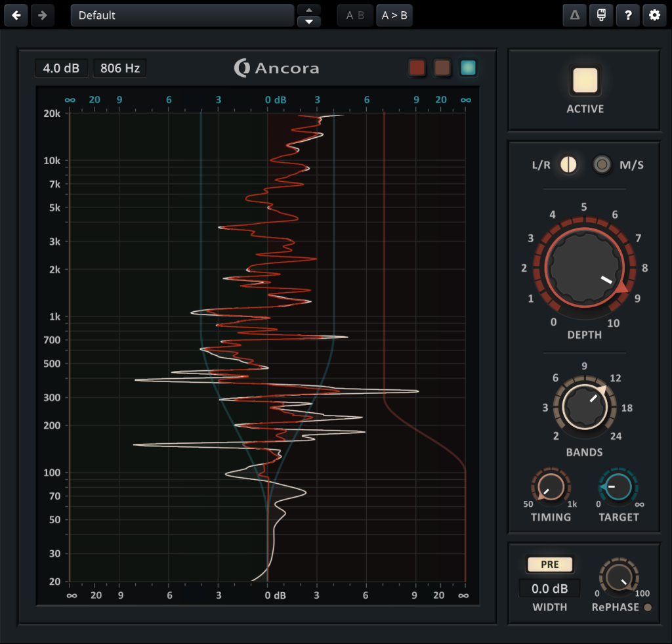
Task: Select L/R channel mode
Action: click(x=568, y=165)
